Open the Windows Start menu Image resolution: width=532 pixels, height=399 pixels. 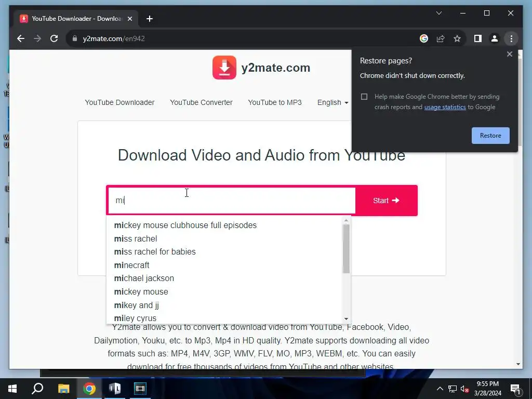tap(12, 389)
